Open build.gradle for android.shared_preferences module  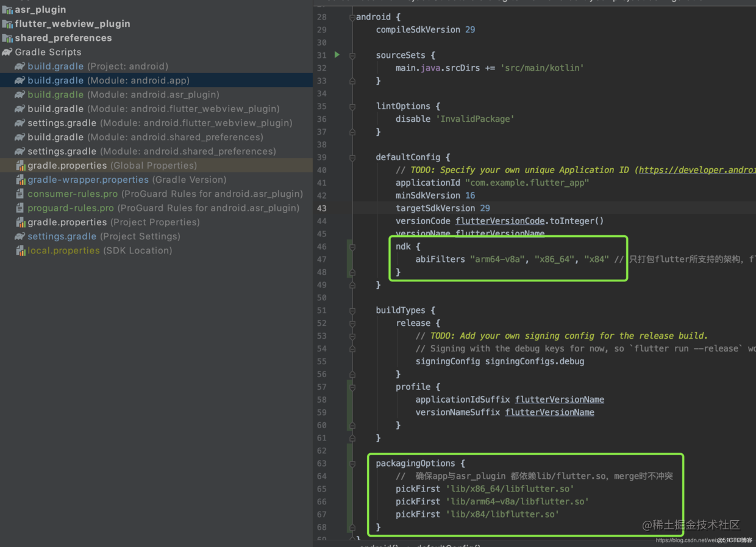point(145,137)
